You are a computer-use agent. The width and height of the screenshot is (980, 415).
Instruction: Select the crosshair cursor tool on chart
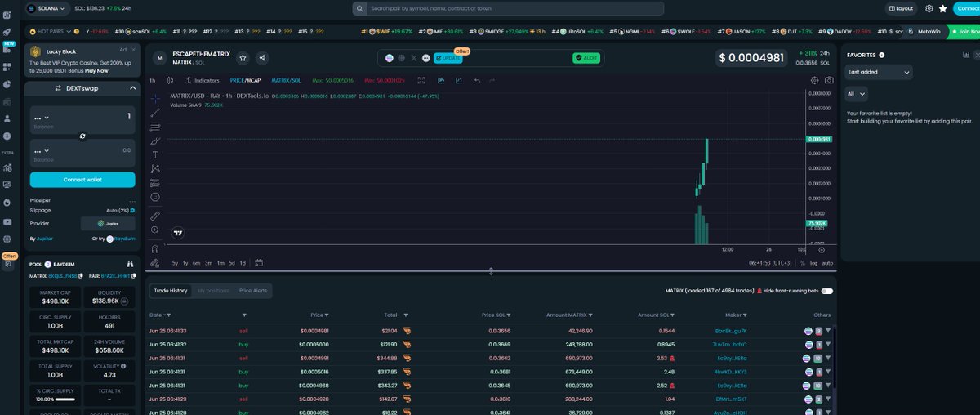[155, 98]
